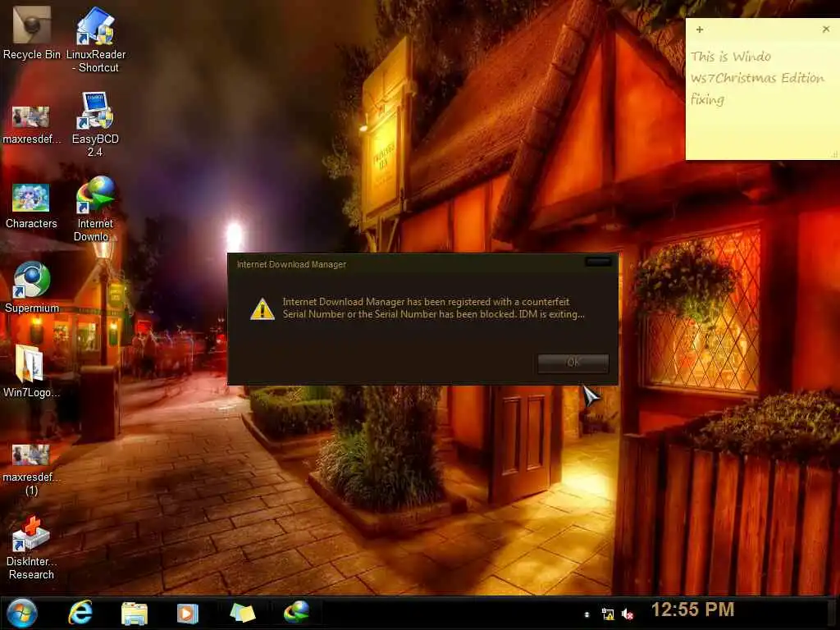This screenshot has height=630, width=840.
Task: Delete the sticky note with X
Action: [x=825, y=29]
